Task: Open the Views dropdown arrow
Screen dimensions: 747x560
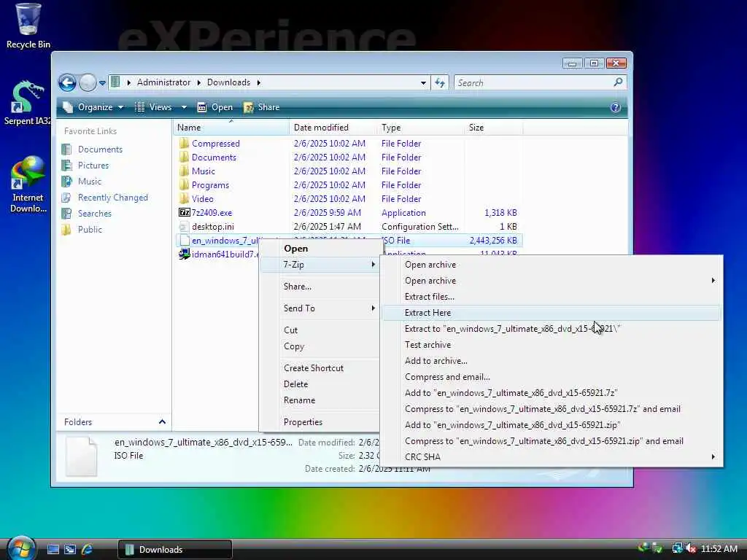Action: tap(184, 107)
